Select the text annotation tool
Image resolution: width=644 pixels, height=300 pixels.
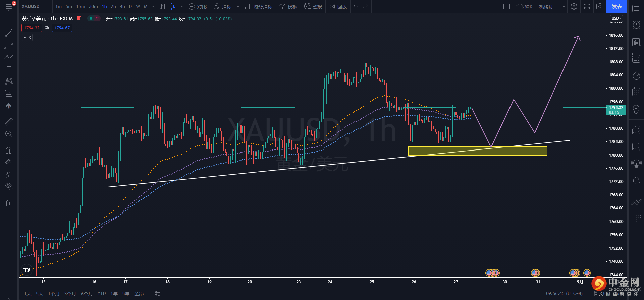point(9,69)
